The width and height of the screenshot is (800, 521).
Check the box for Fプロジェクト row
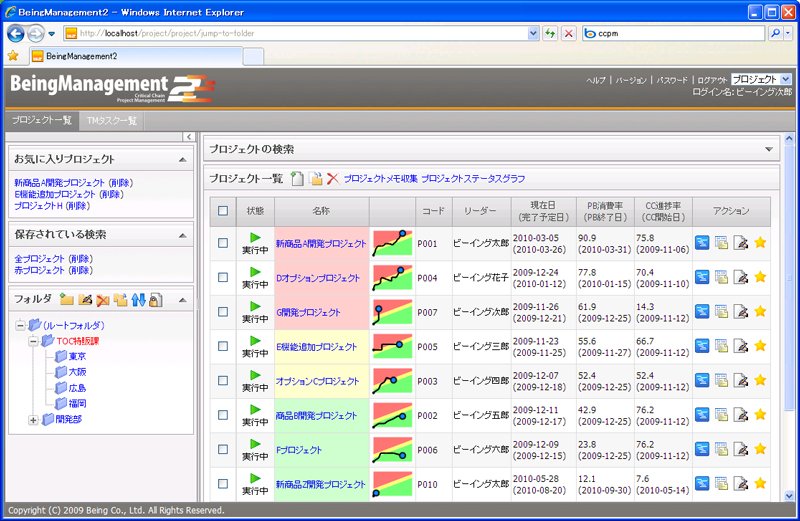(x=223, y=449)
